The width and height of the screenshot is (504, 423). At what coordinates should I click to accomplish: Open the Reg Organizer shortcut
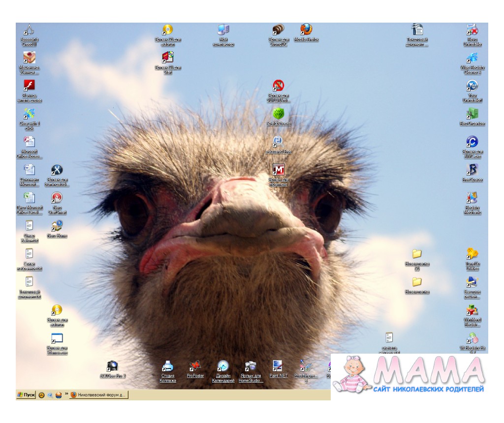point(472,114)
